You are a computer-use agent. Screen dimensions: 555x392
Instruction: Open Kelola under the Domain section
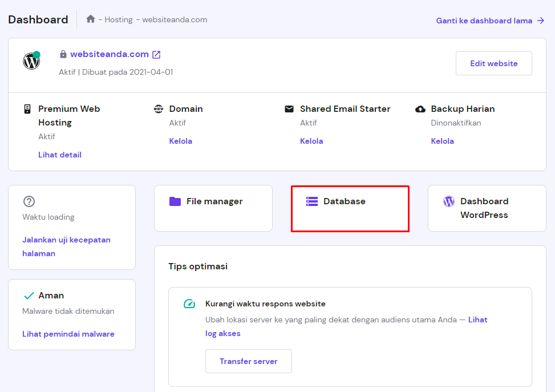[180, 141]
